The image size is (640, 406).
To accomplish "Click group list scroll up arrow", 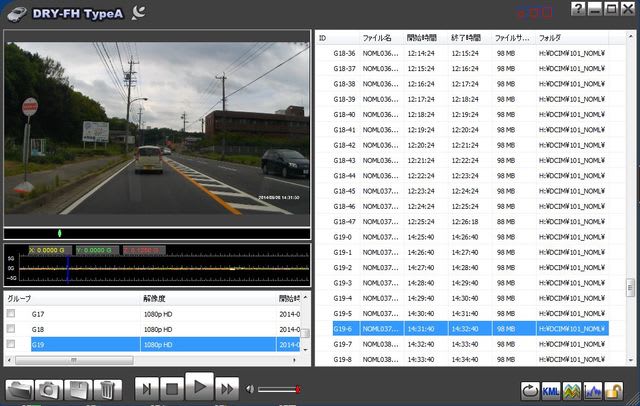I will 305,298.
